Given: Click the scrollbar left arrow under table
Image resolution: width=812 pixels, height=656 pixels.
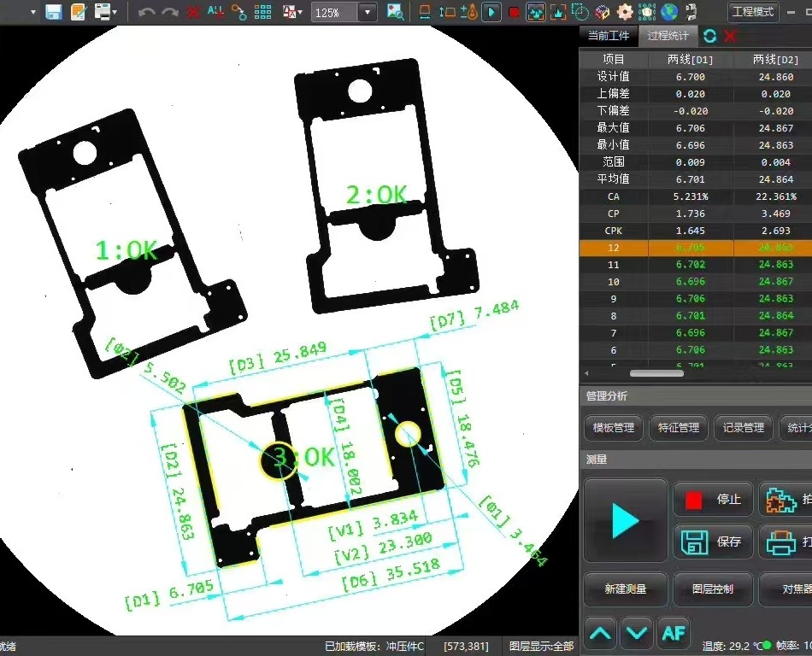Looking at the screenshot, I should click(x=586, y=373).
